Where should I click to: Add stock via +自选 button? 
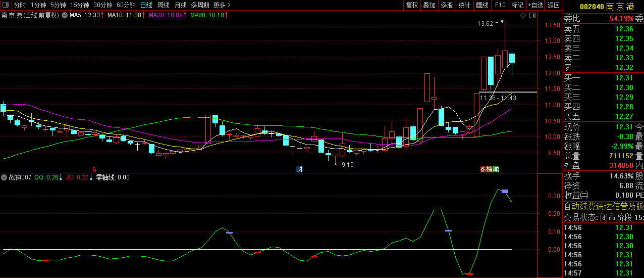(x=535, y=5)
